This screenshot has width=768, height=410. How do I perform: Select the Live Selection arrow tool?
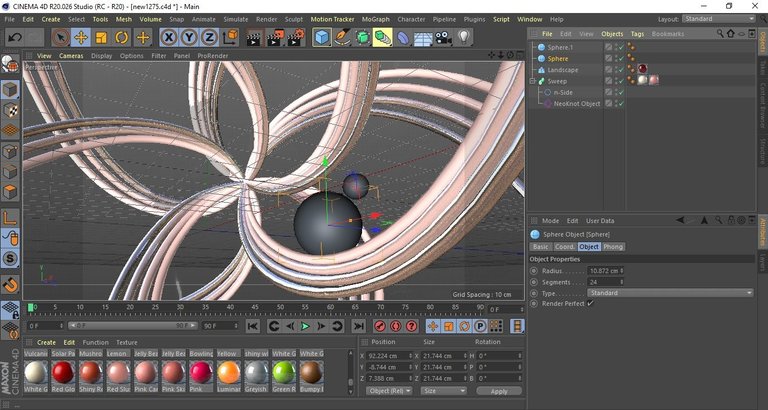click(60, 38)
